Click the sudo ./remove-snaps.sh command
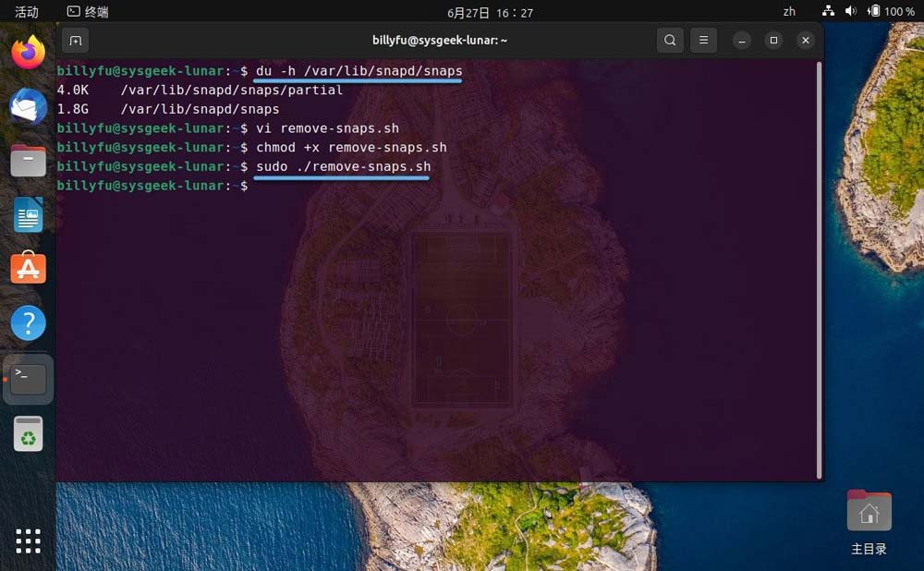This screenshot has height=571, width=924. (343, 166)
